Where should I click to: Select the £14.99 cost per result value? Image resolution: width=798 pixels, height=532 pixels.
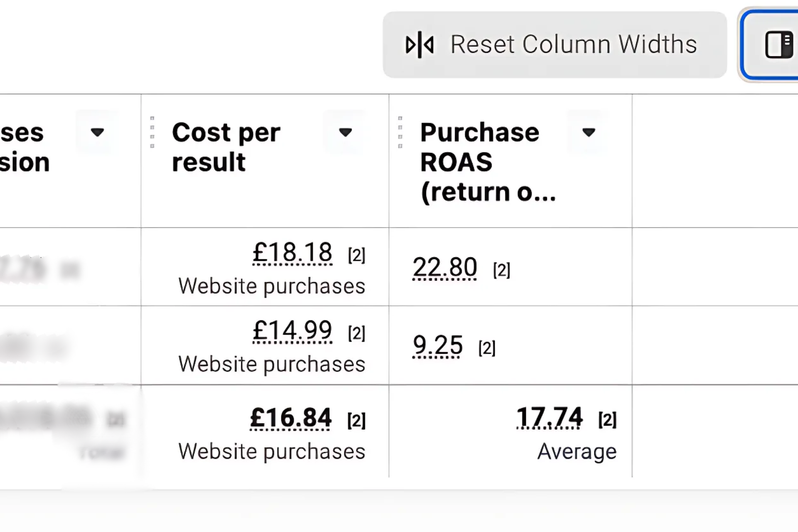pyautogui.click(x=292, y=330)
